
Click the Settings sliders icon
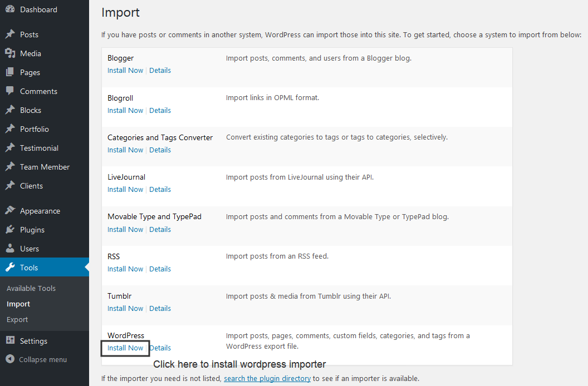click(x=10, y=341)
